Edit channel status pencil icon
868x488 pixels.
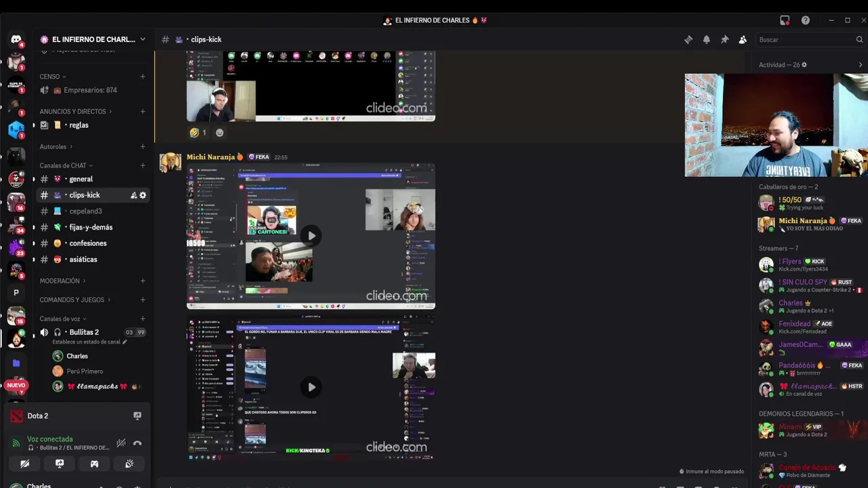125,342
